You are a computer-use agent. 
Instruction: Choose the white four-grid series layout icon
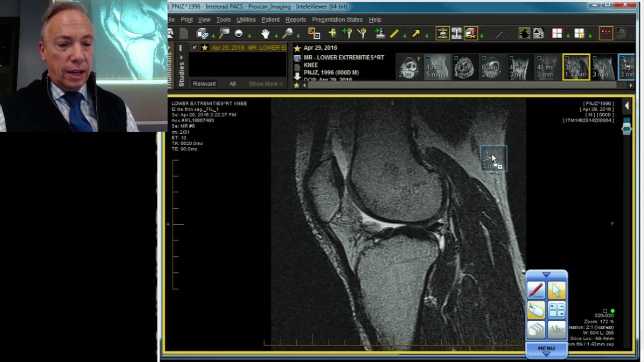[x=579, y=34]
